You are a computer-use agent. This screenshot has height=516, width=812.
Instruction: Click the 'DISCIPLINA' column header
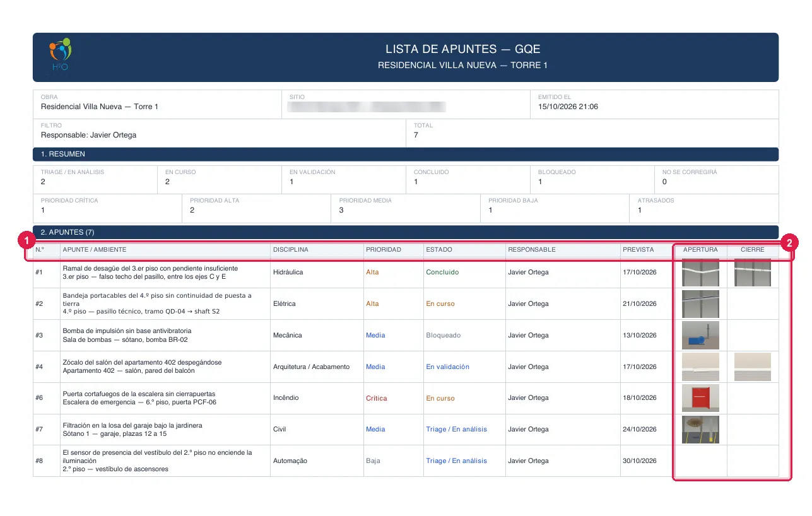[291, 250]
